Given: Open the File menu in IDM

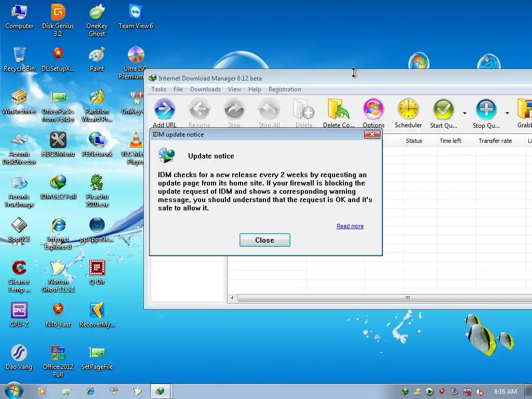Looking at the screenshot, I should 178,89.
